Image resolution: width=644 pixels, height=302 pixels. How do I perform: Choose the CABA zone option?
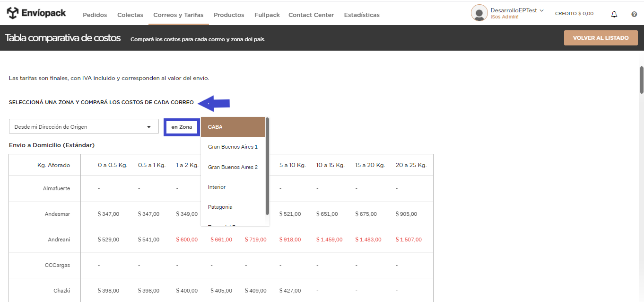click(x=233, y=127)
